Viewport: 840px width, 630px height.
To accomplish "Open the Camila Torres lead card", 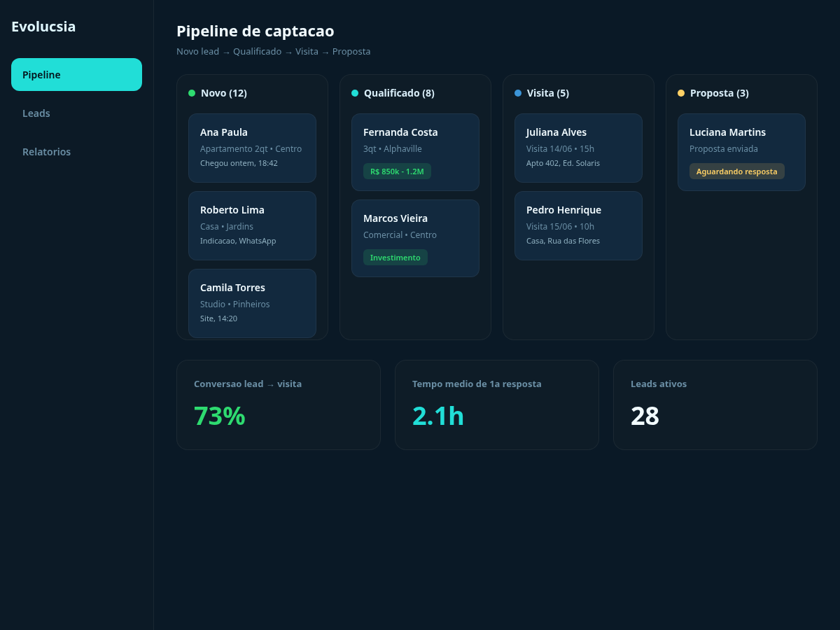I will (252, 303).
